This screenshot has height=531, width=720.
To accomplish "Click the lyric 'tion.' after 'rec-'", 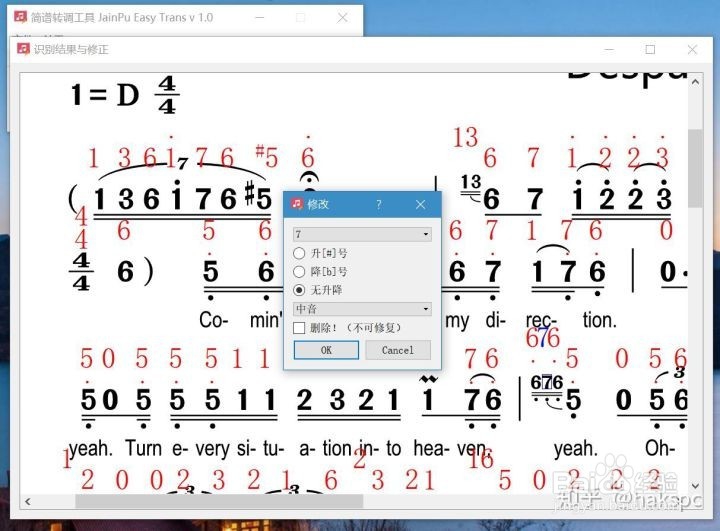I will (x=600, y=320).
